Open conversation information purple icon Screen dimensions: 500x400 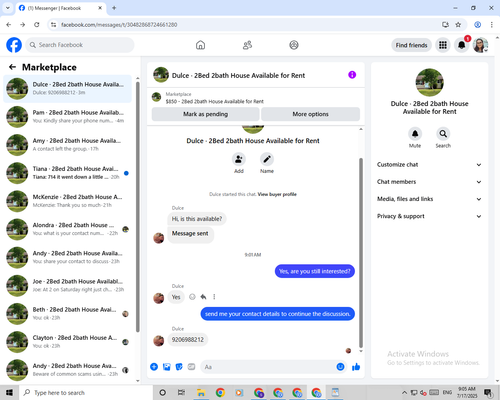click(x=352, y=75)
